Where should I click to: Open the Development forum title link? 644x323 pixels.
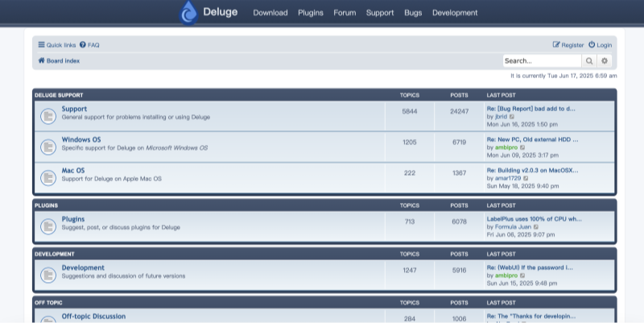pos(83,268)
